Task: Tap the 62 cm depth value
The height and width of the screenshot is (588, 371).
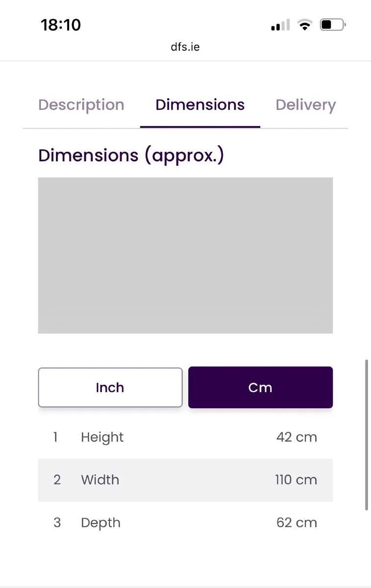Action: click(297, 522)
